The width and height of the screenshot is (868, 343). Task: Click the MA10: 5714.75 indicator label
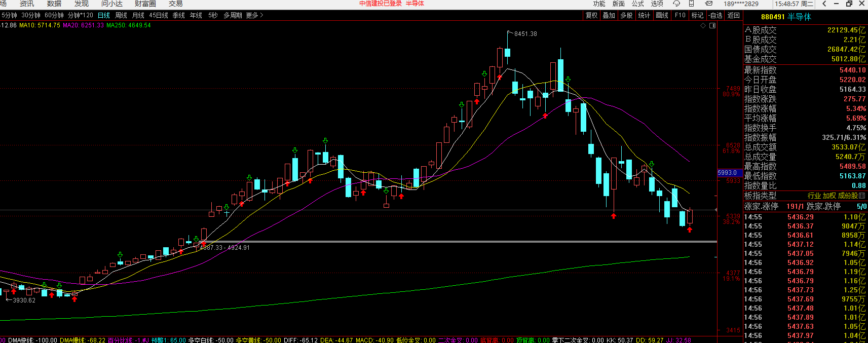(x=40, y=25)
